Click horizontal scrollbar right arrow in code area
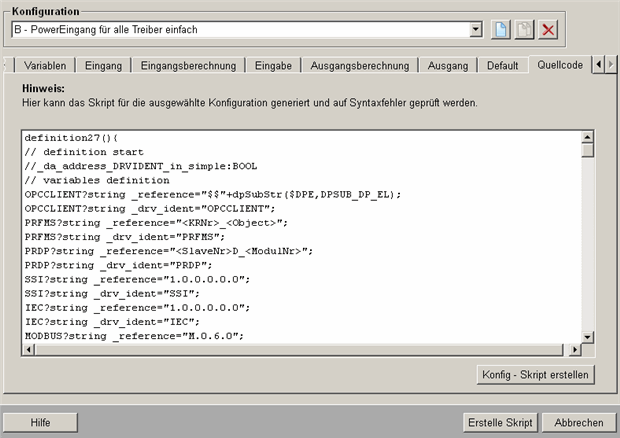Image resolution: width=620 pixels, height=438 pixels. click(x=574, y=351)
